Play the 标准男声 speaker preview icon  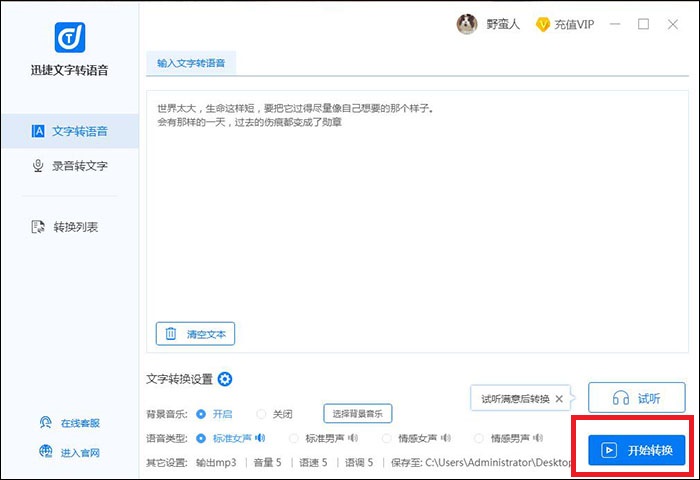[x=352, y=437]
